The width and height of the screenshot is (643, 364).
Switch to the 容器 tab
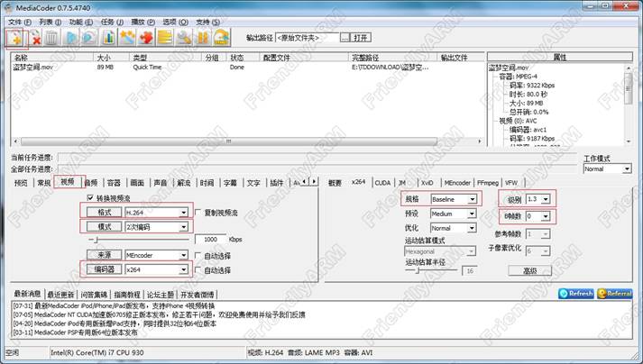pyautogui.click(x=114, y=183)
